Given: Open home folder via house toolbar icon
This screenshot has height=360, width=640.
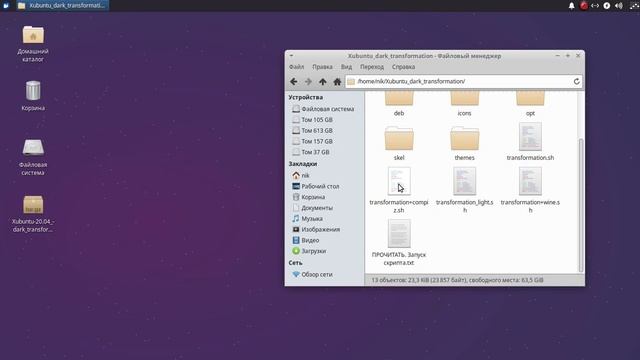Looking at the screenshot, I should [337, 82].
